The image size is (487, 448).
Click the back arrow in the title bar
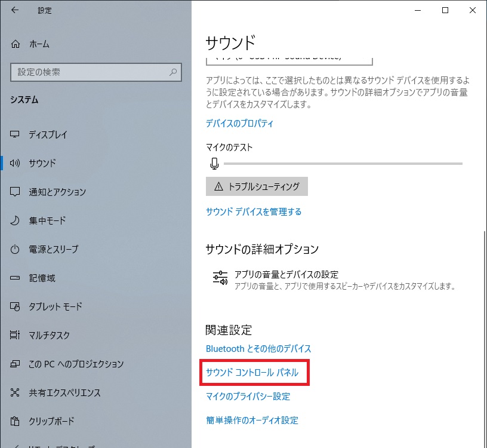pyautogui.click(x=15, y=10)
